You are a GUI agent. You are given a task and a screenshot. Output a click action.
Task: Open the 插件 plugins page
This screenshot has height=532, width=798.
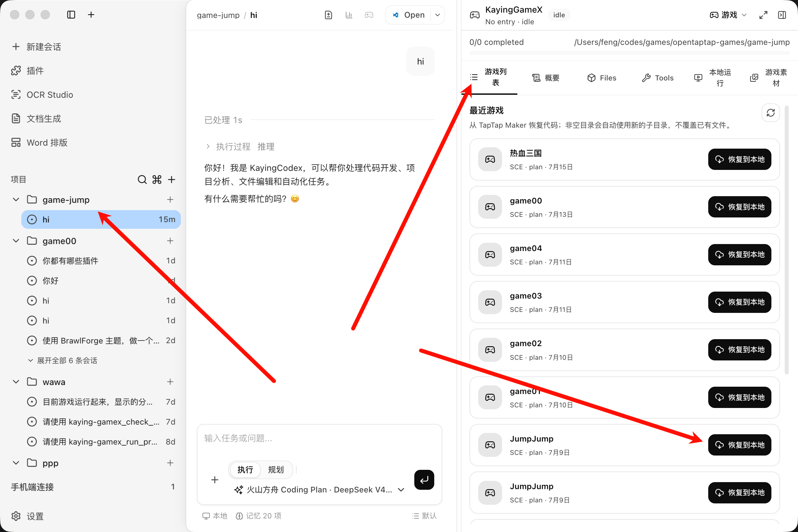[28, 70]
